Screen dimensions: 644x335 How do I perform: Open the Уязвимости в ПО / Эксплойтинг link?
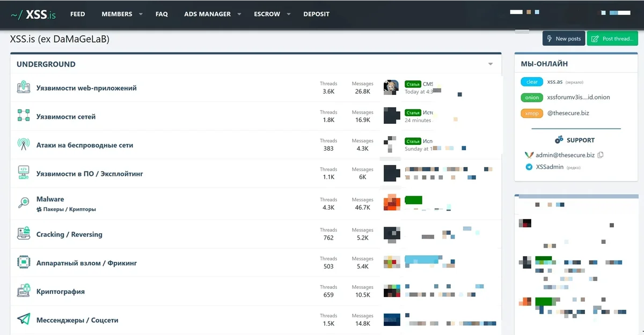tap(89, 174)
